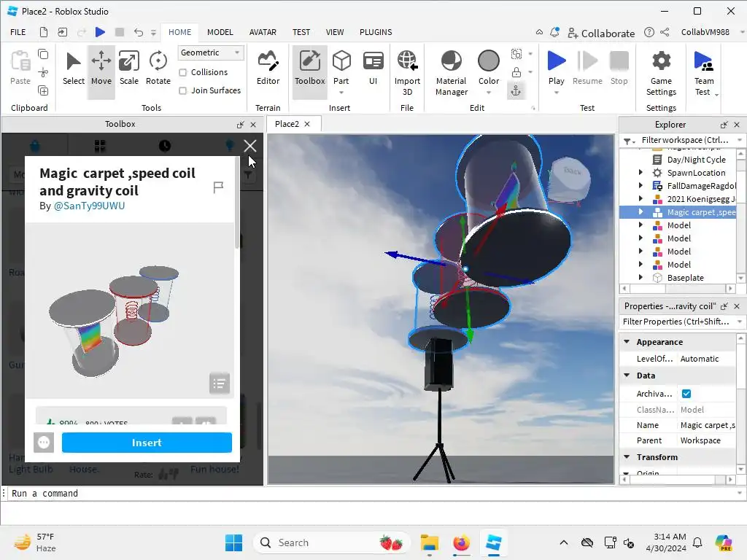This screenshot has width=747, height=560.
Task: Collapse the Data properties section
Action: (x=627, y=376)
